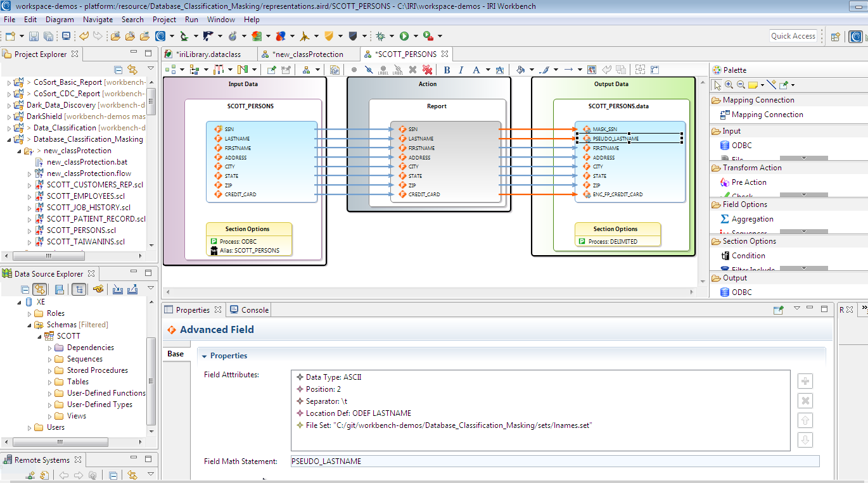868x483 pixels.
Task: Toggle Link with Editor in Project Explorer
Action: point(132,70)
